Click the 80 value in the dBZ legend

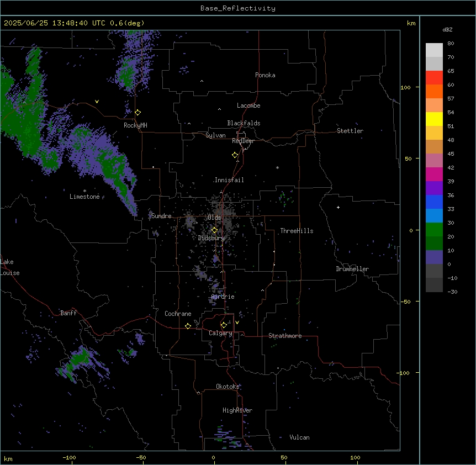click(451, 44)
